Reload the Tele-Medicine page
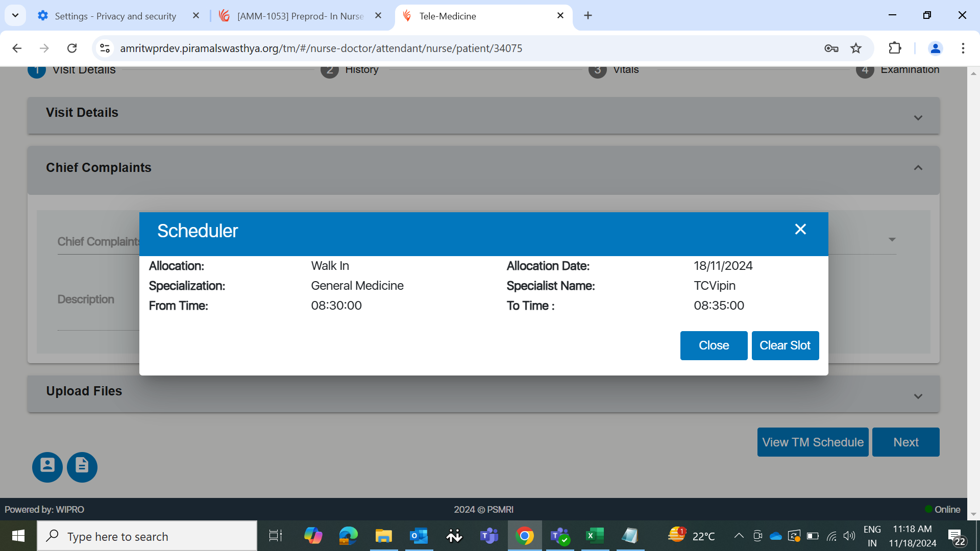The height and width of the screenshot is (551, 980). 72,48
